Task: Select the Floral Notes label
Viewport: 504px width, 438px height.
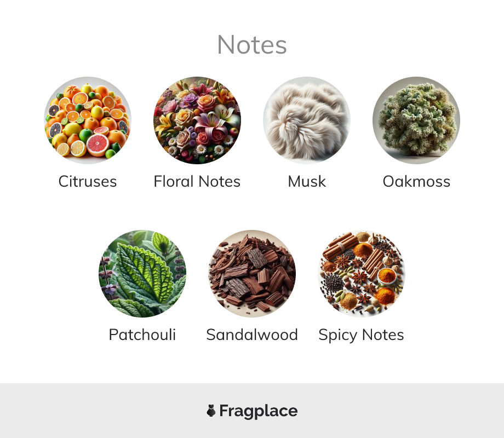Action: pos(197,181)
